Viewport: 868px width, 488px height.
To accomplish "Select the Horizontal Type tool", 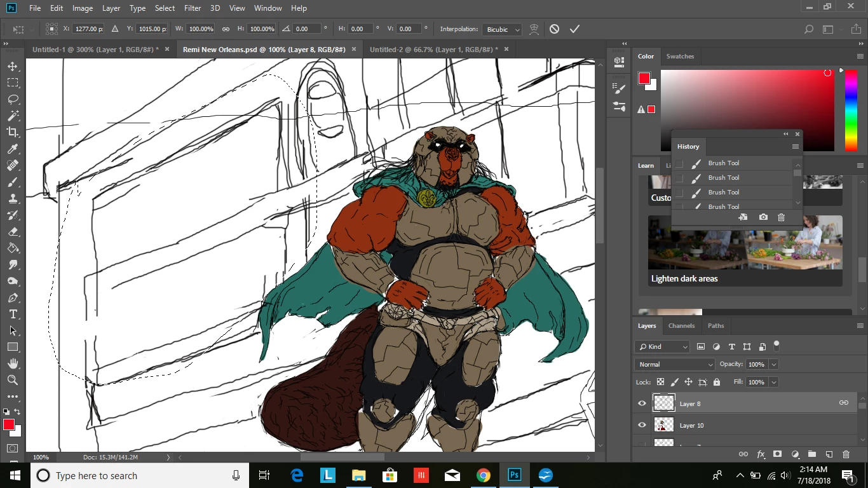I will (13, 314).
